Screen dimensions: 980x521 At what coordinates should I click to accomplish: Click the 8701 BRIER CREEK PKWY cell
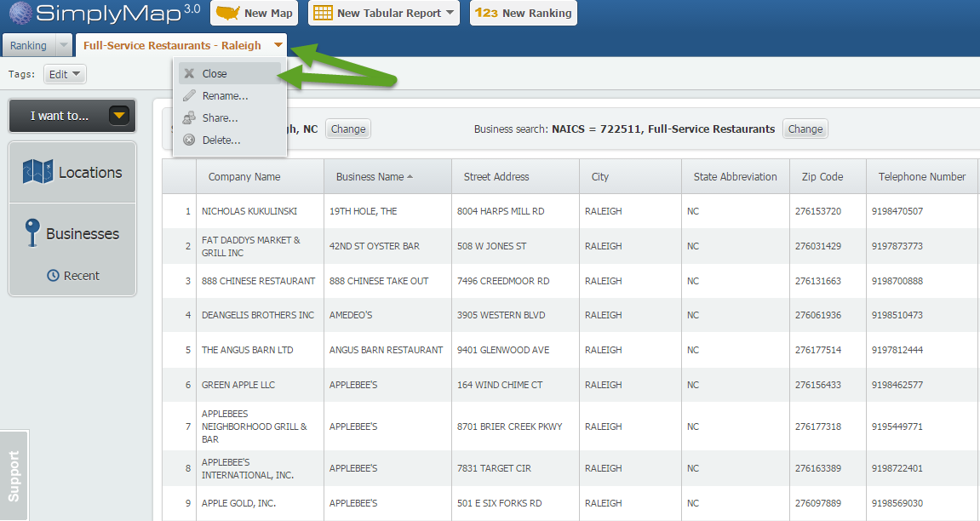(x=516, y=427)
